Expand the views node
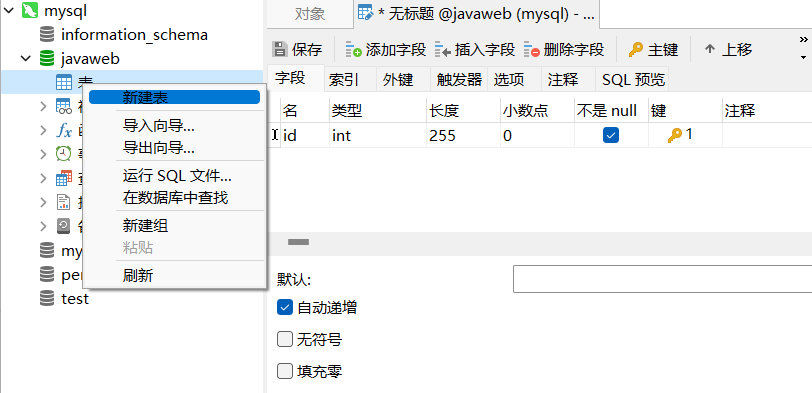The width and height of the screenshot is (812, 393). coord(44,106)
